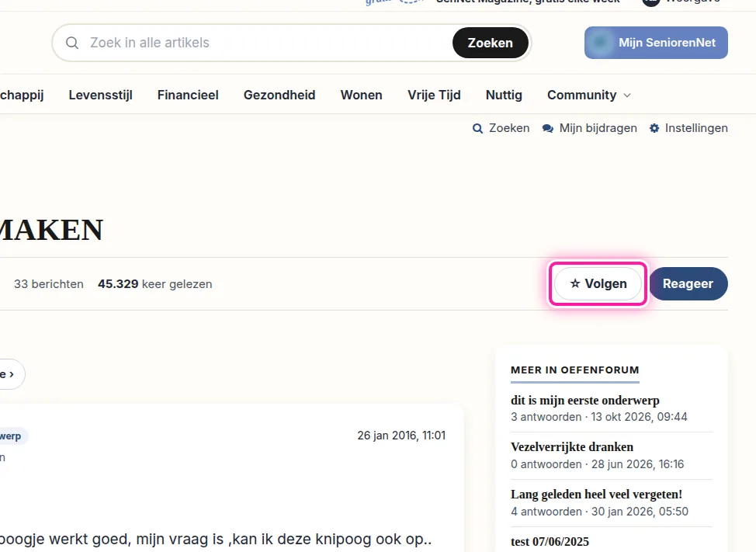Screen dimensions: 756x552
Task: Open the Wonen menu item
Action: click(x=361, y=95)
